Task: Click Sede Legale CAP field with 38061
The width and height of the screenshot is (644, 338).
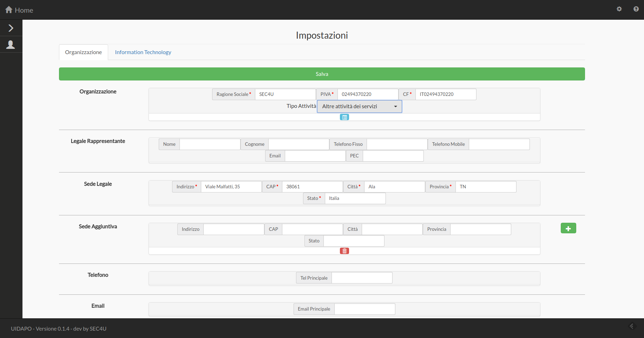Action: (x=313, y=187)
